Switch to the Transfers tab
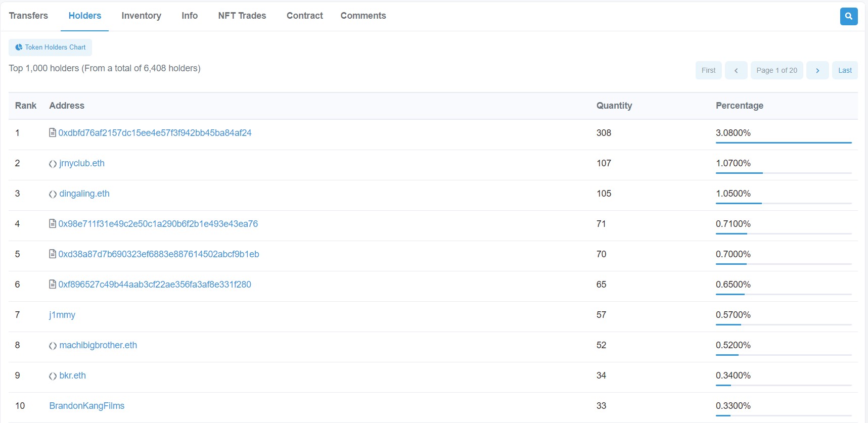The image size is (868, 423). 28,16
